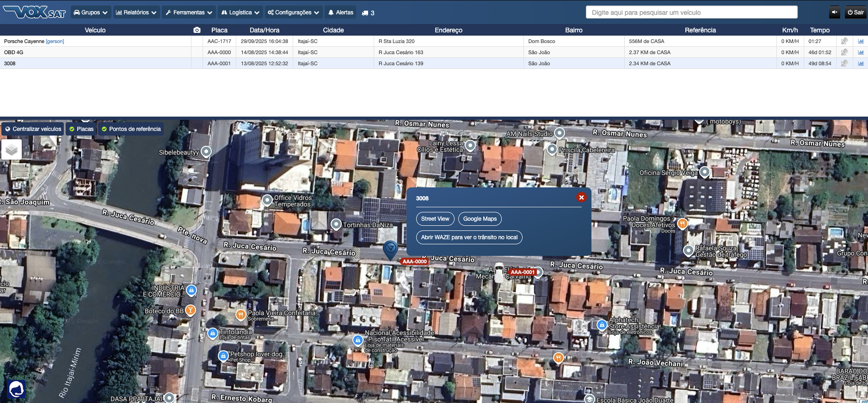
Task: Toggle Pontos de referência visibility
Action: 131,129
